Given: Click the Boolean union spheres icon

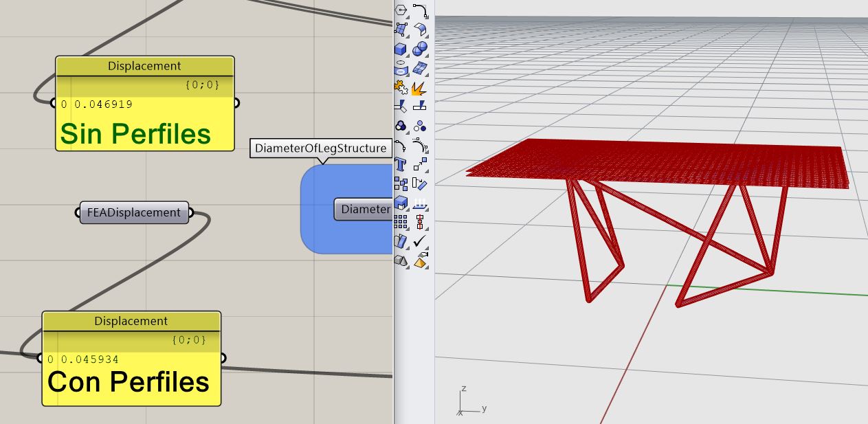Looking at the screenshot, I should click(x=420, y=49).
